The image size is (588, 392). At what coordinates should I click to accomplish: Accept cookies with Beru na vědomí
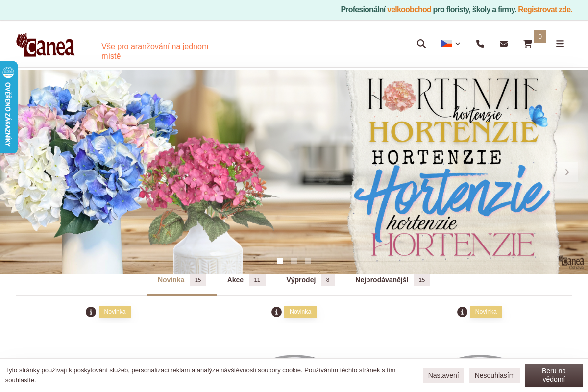[x=554, y=375]
